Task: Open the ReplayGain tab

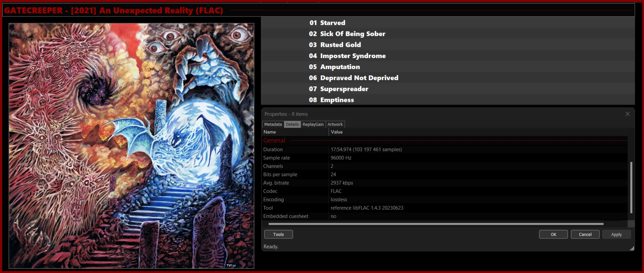Action: (313, 124)
